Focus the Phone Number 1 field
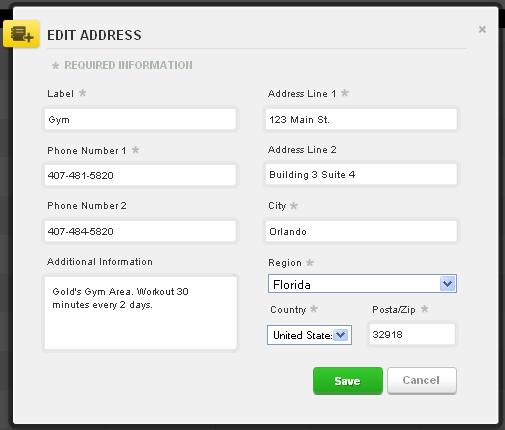 click(140, 175)
